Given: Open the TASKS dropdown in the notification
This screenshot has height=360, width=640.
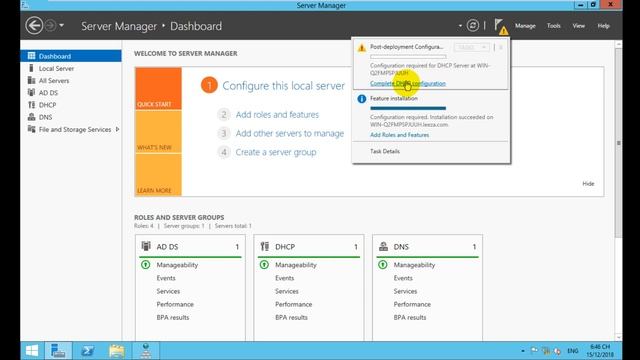Looking at the screenshot, I should [x=471, y=47].
